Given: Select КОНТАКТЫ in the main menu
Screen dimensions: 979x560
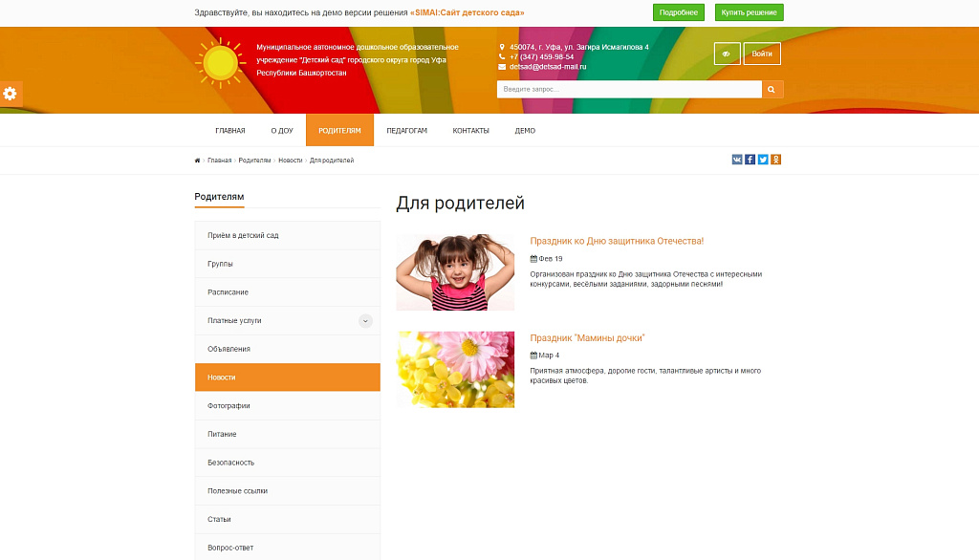Looking at the screenshot, I should click(469, 130).
